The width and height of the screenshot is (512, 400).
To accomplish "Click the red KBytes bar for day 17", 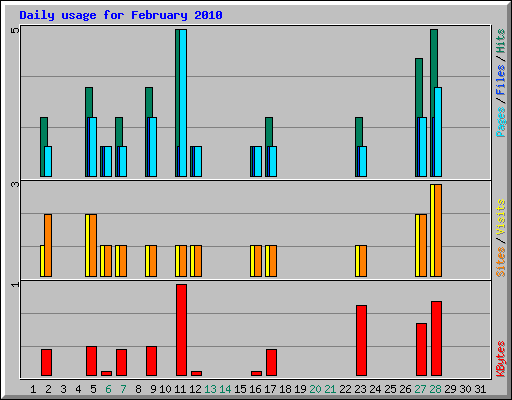I will [x=271, y=362].
